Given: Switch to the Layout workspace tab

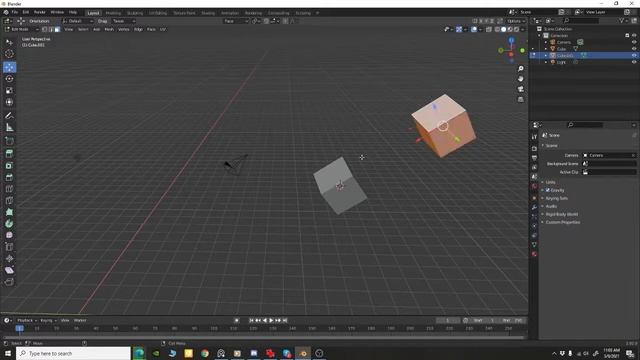Looking at the screenshot, I should point(93,13).
